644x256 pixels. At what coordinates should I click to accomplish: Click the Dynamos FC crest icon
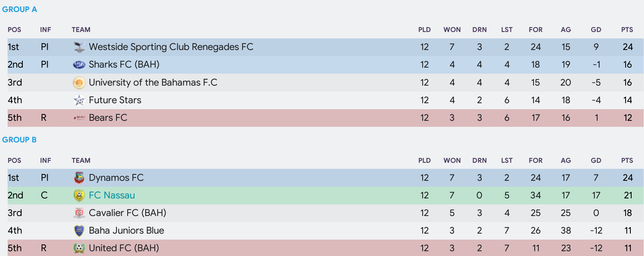[79, 178]
